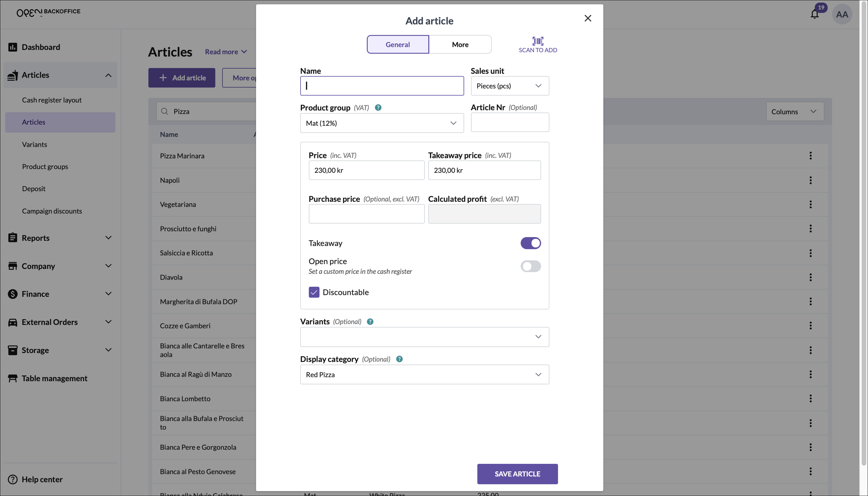Open Product groups in the sidebar
Image resolution: width=868 pixels, height=496 pixels.
pos(45,166)
